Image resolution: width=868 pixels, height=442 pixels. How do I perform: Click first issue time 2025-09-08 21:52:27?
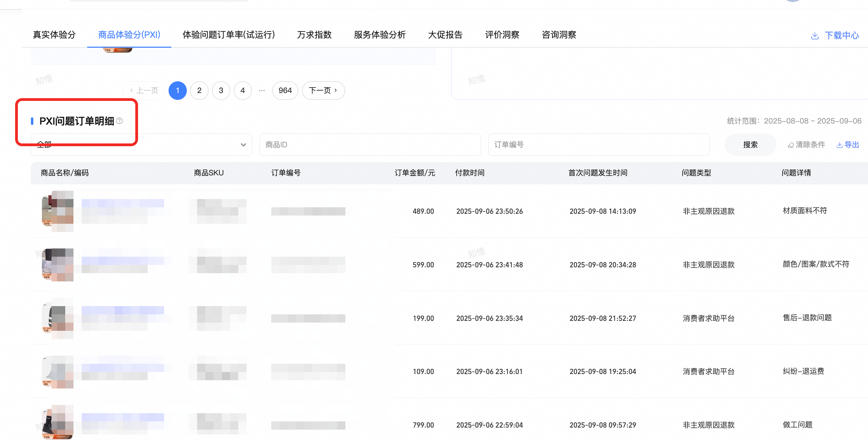[x=603, y=318]
